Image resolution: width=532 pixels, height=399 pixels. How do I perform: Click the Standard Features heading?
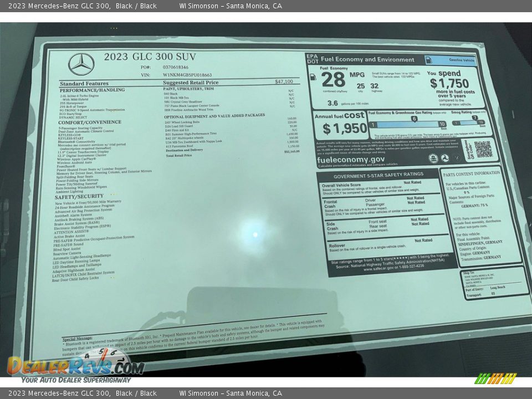click(84, 84)
